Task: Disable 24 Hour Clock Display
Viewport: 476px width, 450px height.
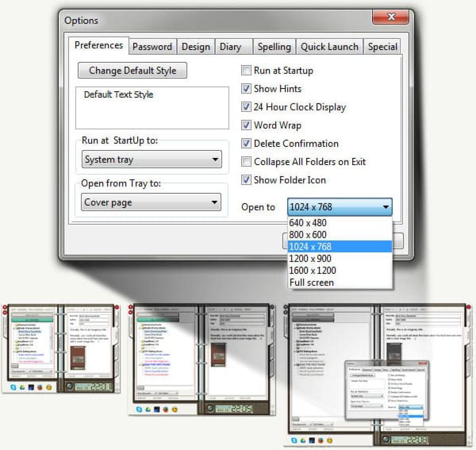Action: (246, 107)
